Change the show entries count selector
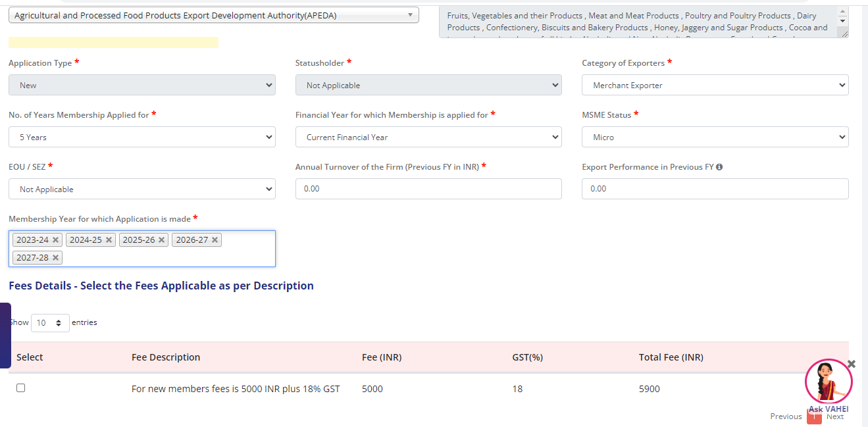The image size is (868, 427). pyautogui.click(x=50, y=323)
